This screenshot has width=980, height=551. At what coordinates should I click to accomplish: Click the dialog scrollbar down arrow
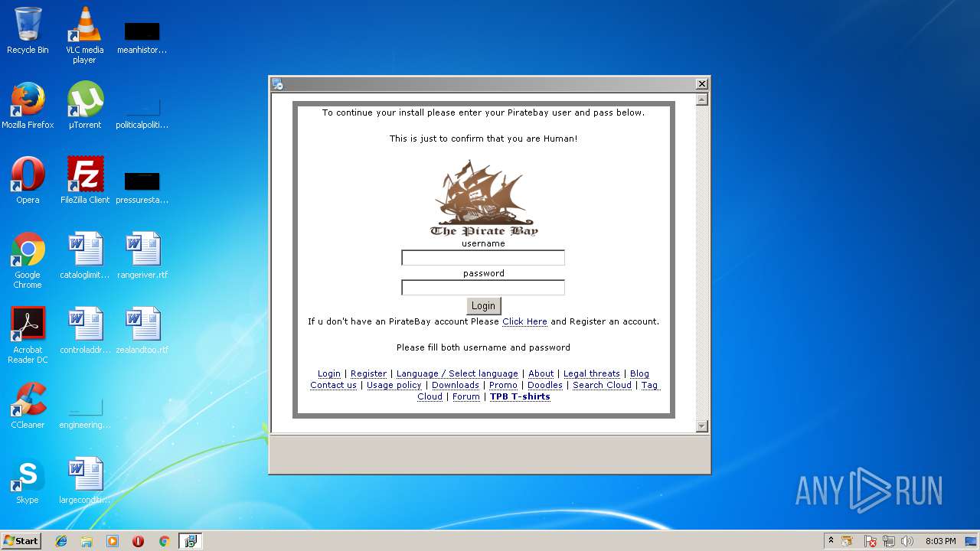702,426
